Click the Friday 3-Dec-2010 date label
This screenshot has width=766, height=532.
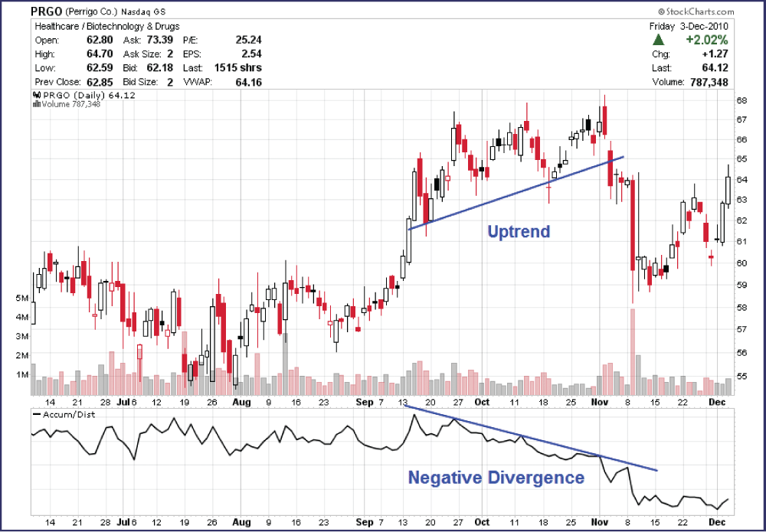pos(692,26)
